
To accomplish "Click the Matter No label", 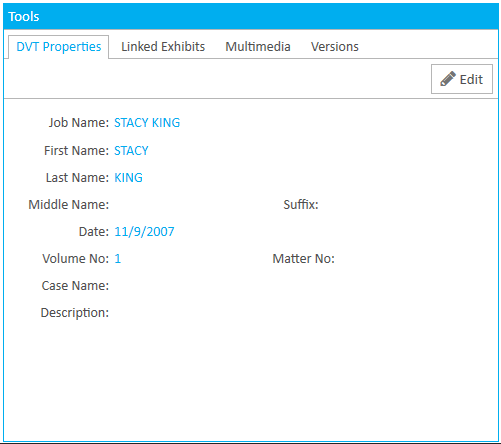I will point(304,259).
